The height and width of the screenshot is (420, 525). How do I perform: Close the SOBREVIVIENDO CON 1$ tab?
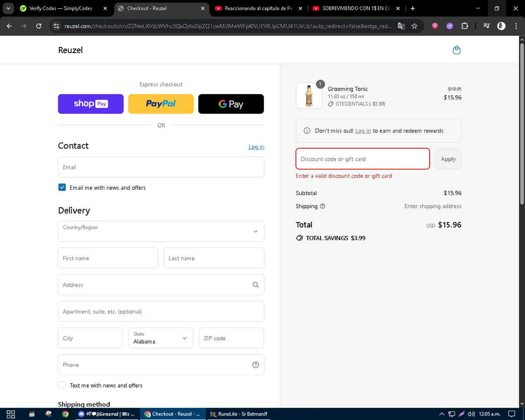point(398,8)
